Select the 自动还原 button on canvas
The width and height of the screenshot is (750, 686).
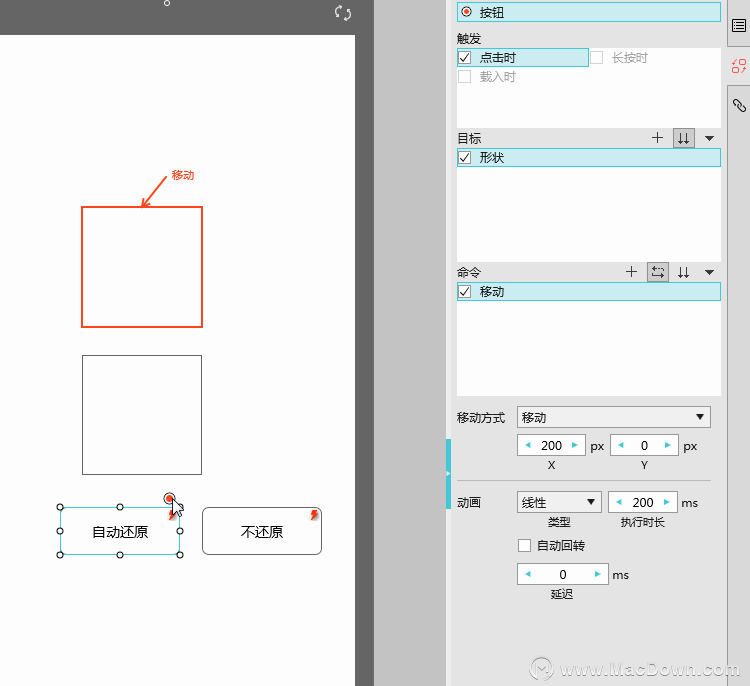[x=120, y=531]
